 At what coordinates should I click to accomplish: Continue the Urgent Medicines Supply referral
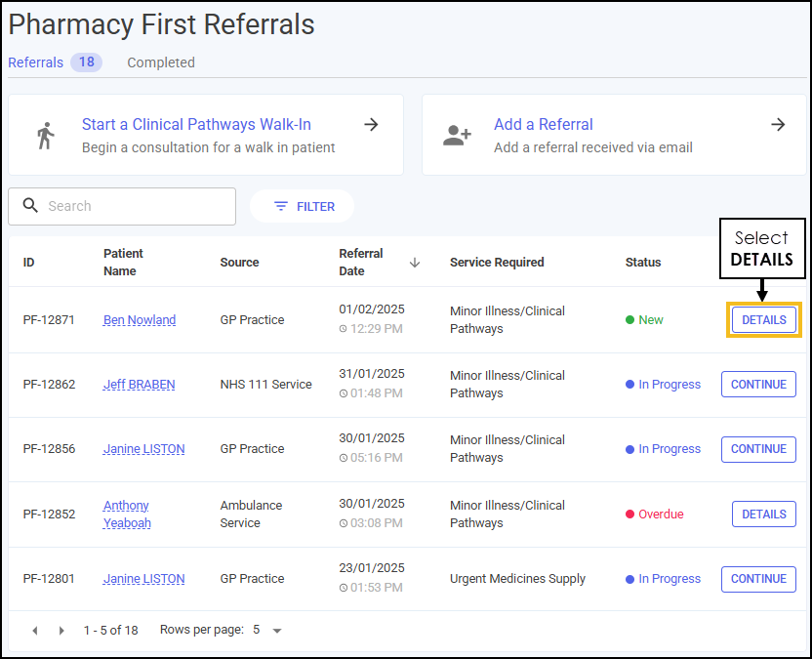pos(758,579)
